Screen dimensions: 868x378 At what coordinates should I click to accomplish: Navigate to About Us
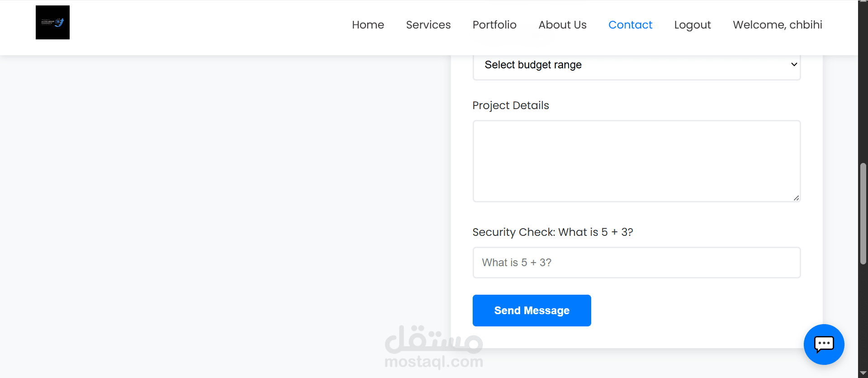562,25
